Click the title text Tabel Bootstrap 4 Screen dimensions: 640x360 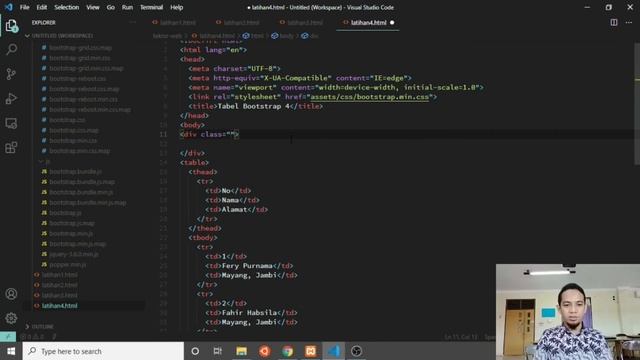click(x=253, y=106)
